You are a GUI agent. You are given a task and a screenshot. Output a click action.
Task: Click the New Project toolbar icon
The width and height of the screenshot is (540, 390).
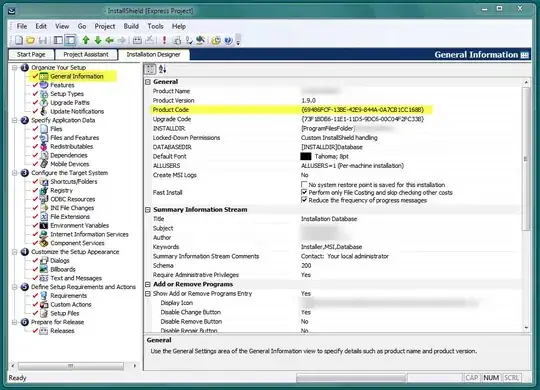click(19, 40)
